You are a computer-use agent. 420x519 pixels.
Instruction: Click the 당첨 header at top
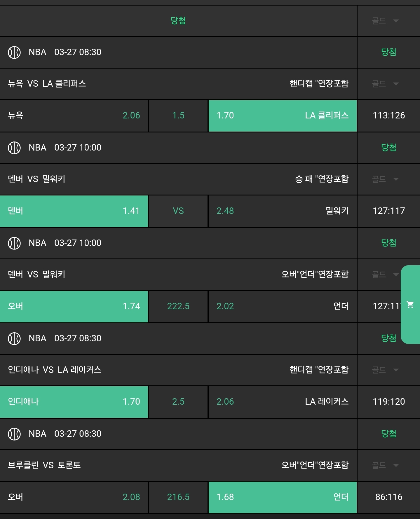(x=178, y=20)
